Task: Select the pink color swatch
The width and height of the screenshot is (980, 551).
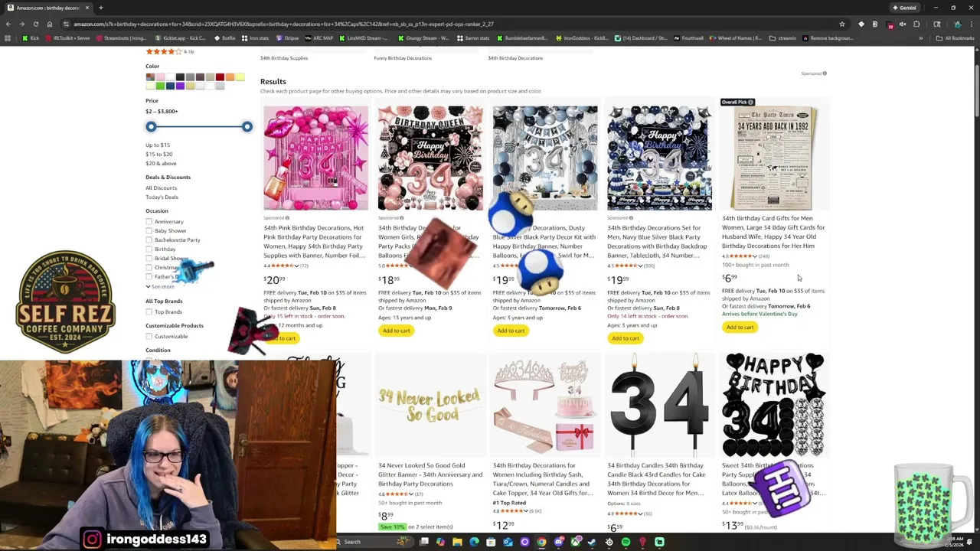Action: [x=160, y=77]
